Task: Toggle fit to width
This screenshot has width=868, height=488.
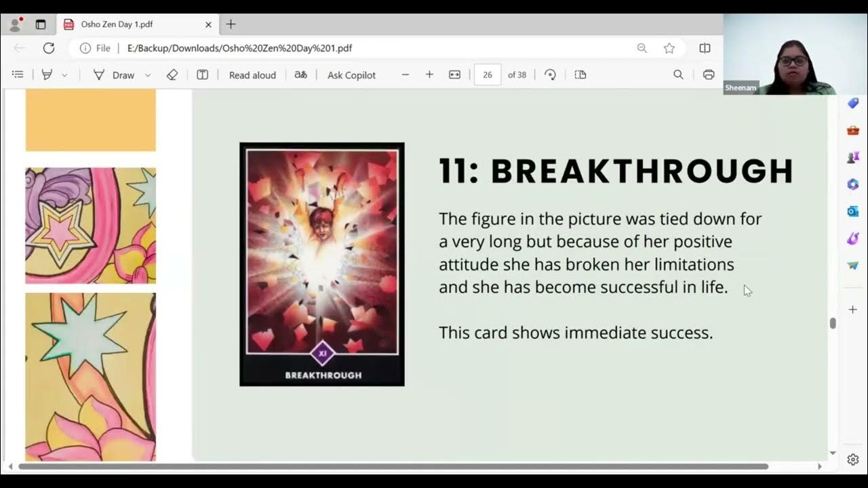Action: (x=454, y=75)
